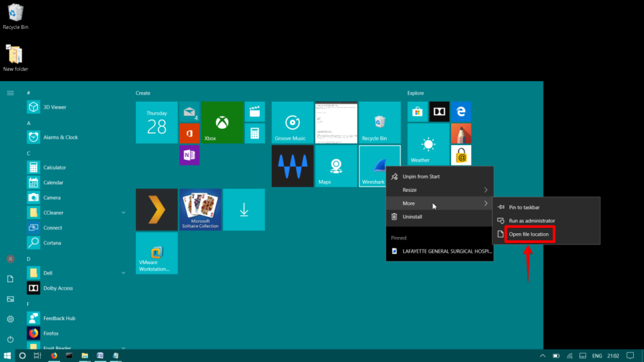This screenshot has width=644, height=362.
Task: Click the Create group heading
Action: 143,93
